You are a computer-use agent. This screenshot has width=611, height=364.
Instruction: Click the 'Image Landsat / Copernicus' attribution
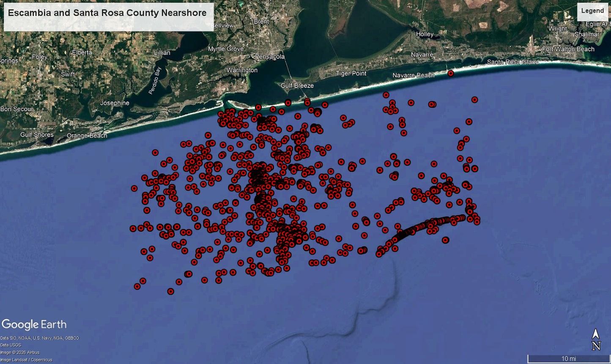click(x=26, y=360)
